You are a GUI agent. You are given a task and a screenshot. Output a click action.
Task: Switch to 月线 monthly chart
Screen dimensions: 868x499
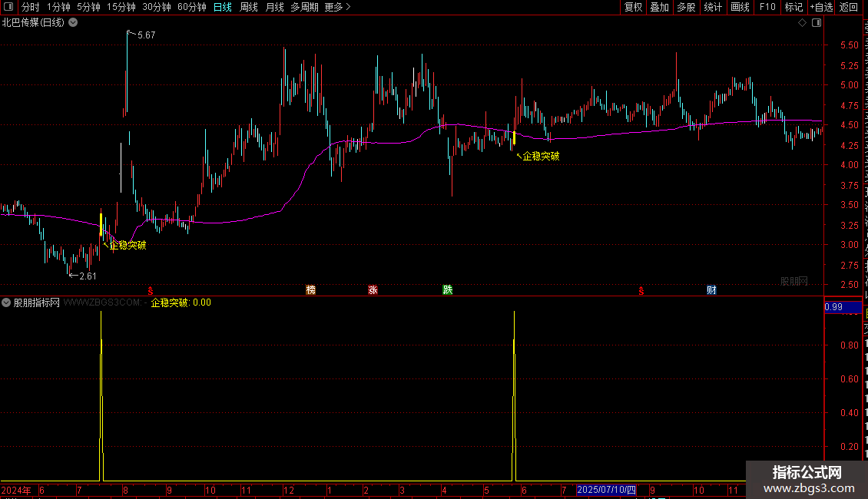click(x=274, y=7)
